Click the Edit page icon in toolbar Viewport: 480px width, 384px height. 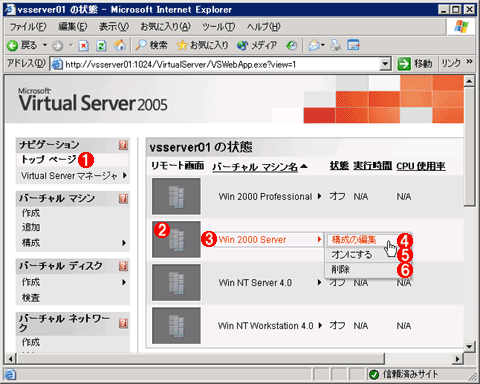pyautogui.click(x=353, y=45)
